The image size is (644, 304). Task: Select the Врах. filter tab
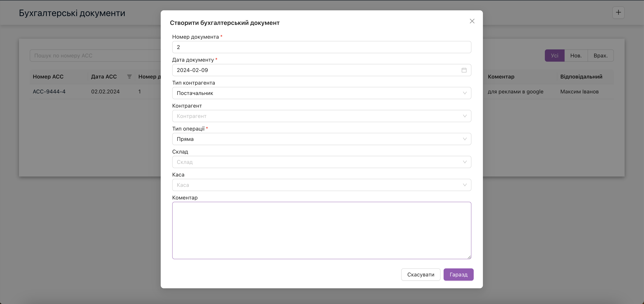(x=600, y=56)
